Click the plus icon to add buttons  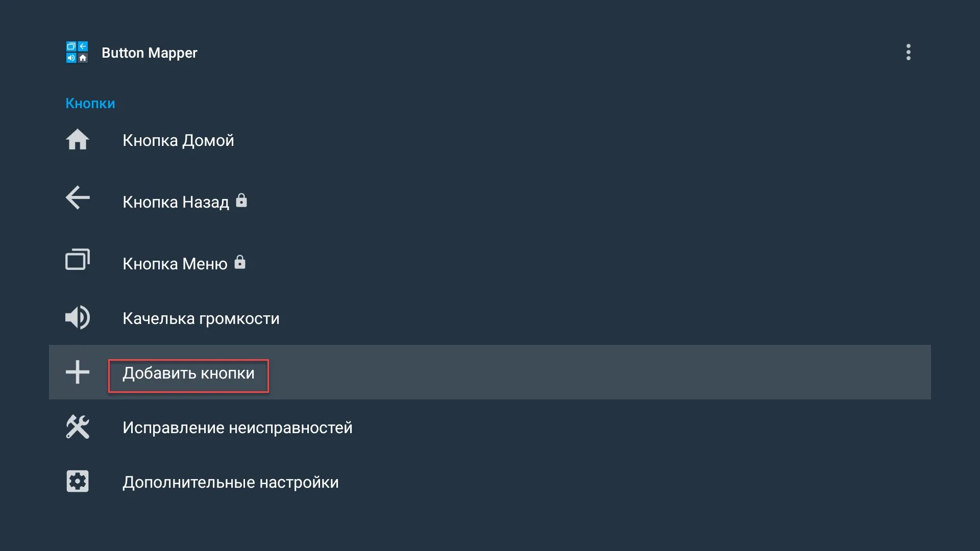[78, 372]
